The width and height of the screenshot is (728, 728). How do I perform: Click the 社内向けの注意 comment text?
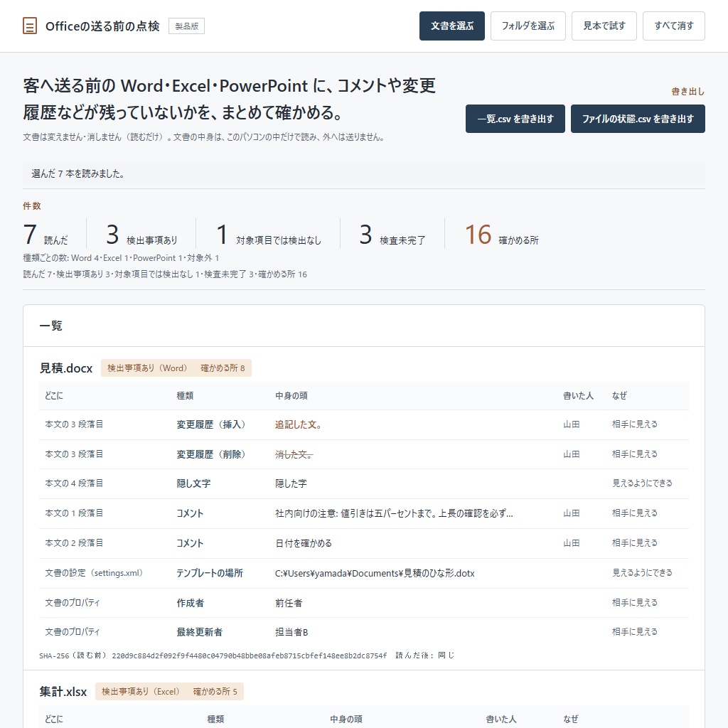click(394, 513)
